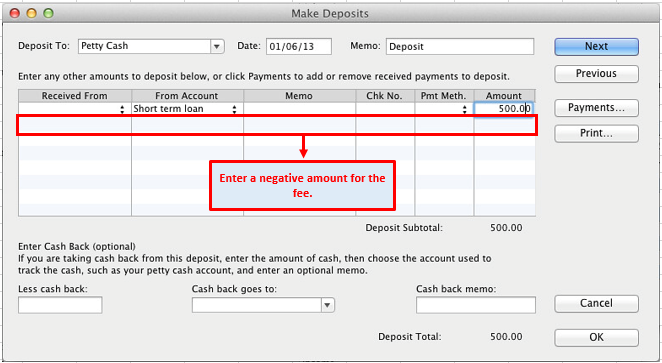Viewport: 662px width, 363px height.
Task: Open the Payments dialog button
Action: point(596,108)
